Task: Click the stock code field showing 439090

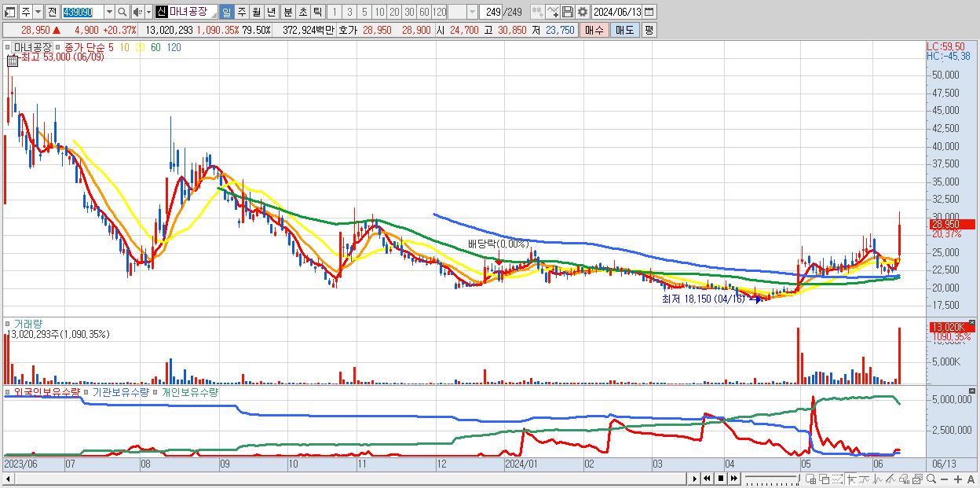Action: pyautogui.click(x=82, y=12)
